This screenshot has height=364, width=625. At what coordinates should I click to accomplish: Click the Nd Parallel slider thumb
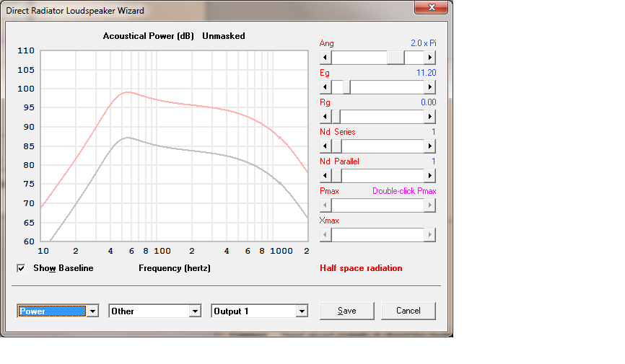click(x=337, y=176)
